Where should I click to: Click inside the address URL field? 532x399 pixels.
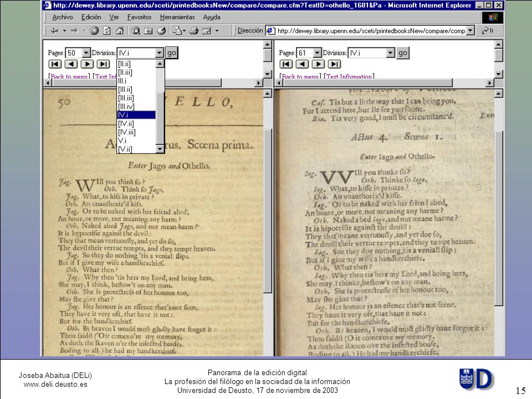[x=371, y=31]
